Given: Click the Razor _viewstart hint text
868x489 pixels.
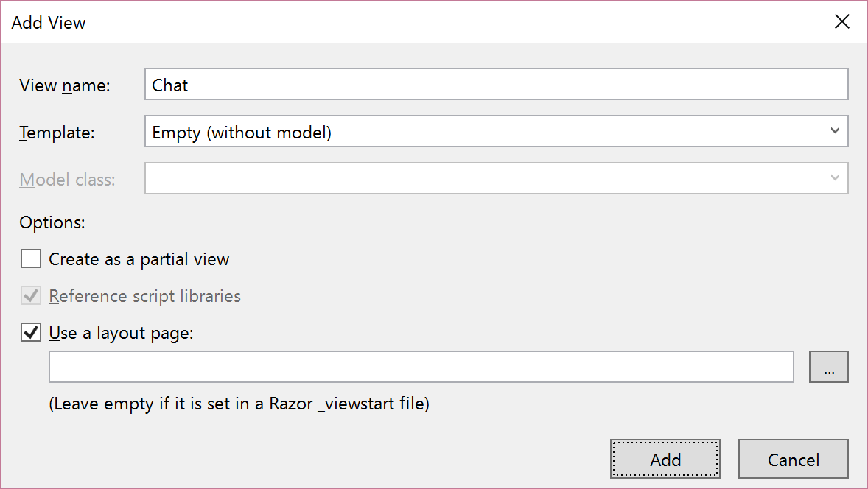Looking at the screenshot, I should coord(239,404).
